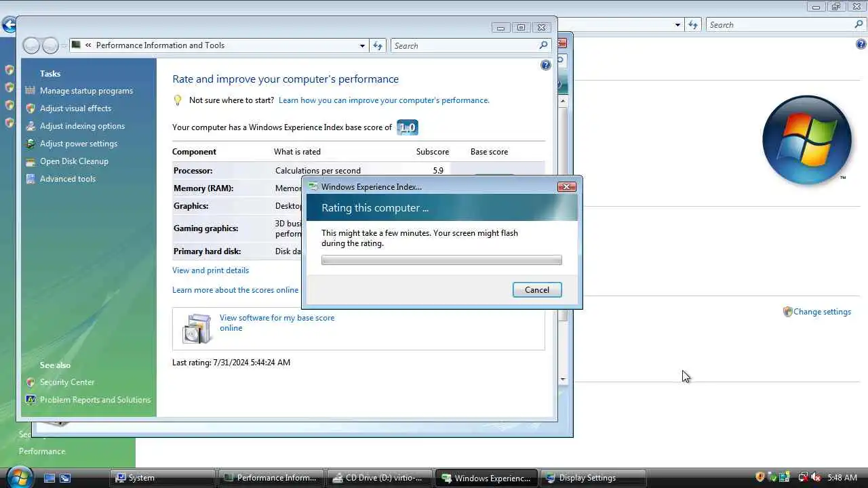Cancel the computer rating
The height and width of the screenshot is (488, 868).
[537, 290]
